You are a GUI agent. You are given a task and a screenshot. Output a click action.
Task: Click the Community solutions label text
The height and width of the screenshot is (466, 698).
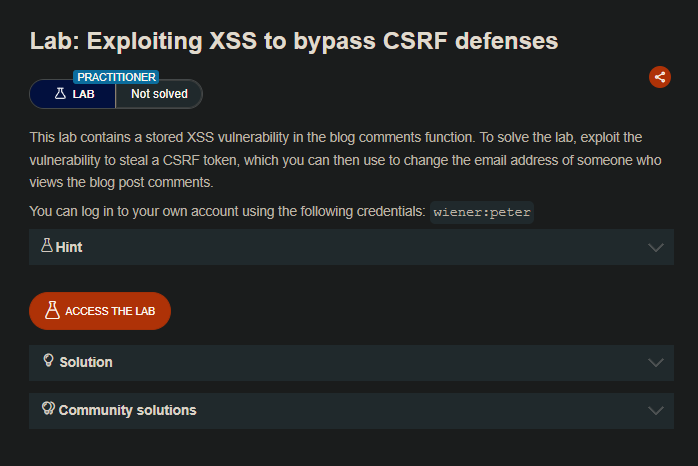coord(127,410)
